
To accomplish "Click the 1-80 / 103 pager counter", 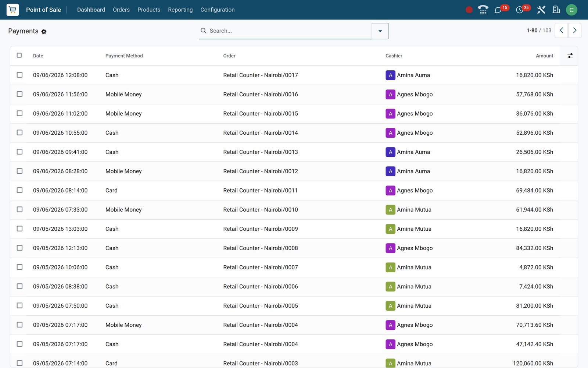I will coord(539,31).
